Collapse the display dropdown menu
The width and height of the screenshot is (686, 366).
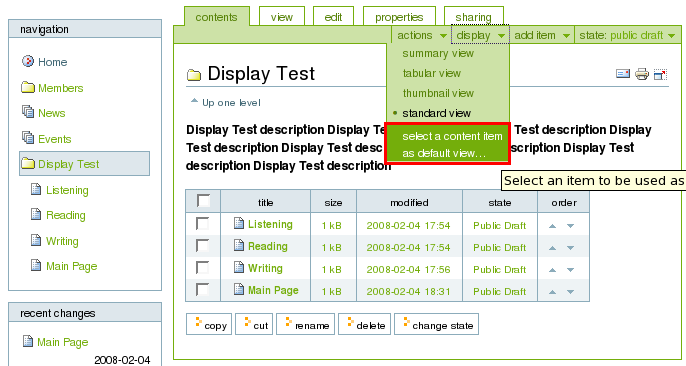(480, 35)
